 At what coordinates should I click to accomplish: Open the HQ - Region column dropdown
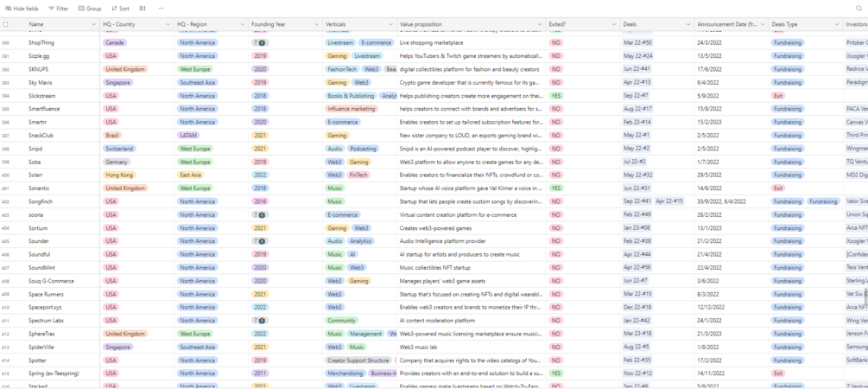[242, 24]
